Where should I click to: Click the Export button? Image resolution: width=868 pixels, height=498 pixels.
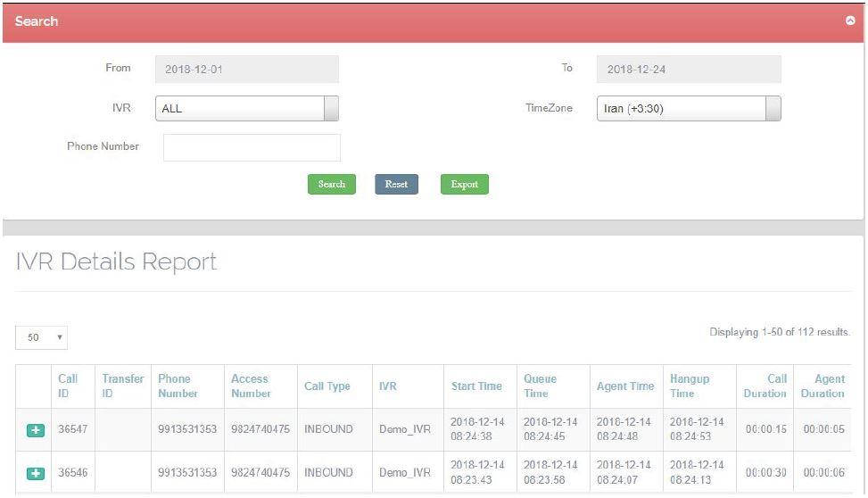pyautogui.click(x=464, y=184)
